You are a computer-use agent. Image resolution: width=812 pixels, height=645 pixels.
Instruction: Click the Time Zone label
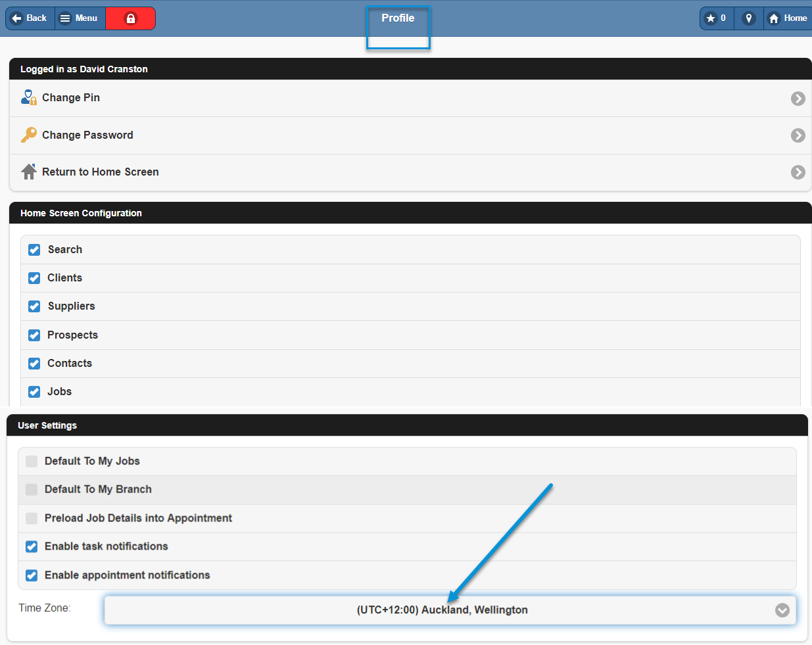point(45,608)
